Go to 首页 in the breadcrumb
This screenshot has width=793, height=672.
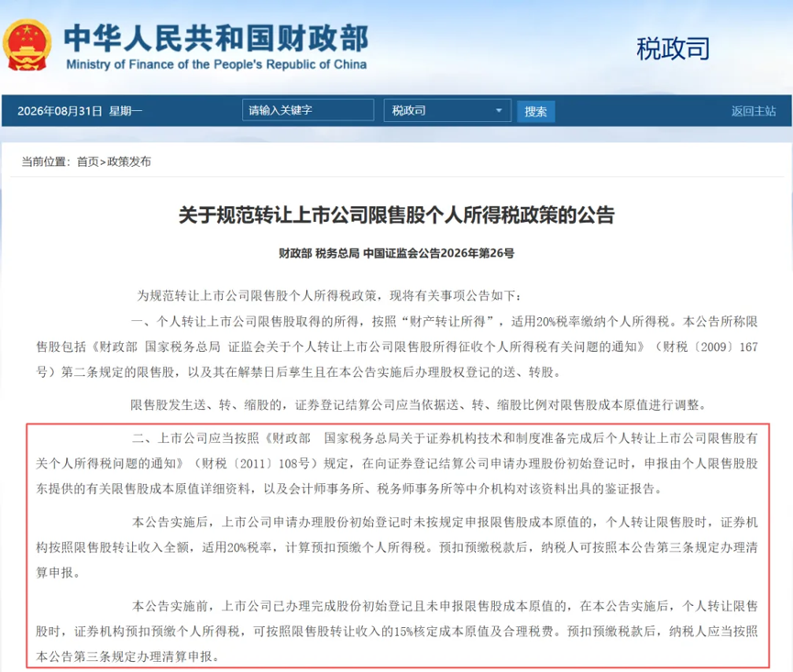pyautogui.click(x=87, y=161)
